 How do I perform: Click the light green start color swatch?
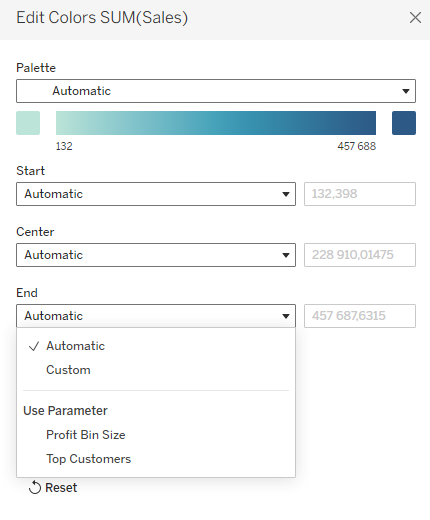(28, 123)
